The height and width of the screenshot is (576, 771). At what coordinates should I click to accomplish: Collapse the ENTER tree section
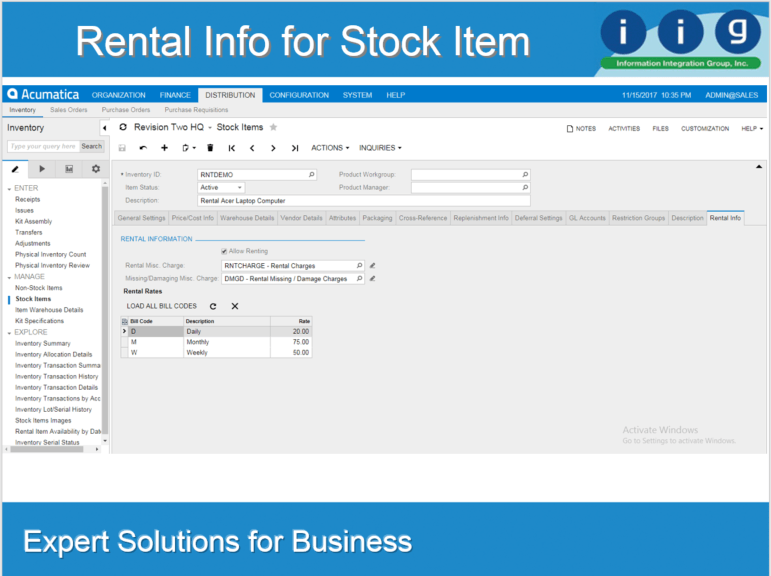(9, 188)
